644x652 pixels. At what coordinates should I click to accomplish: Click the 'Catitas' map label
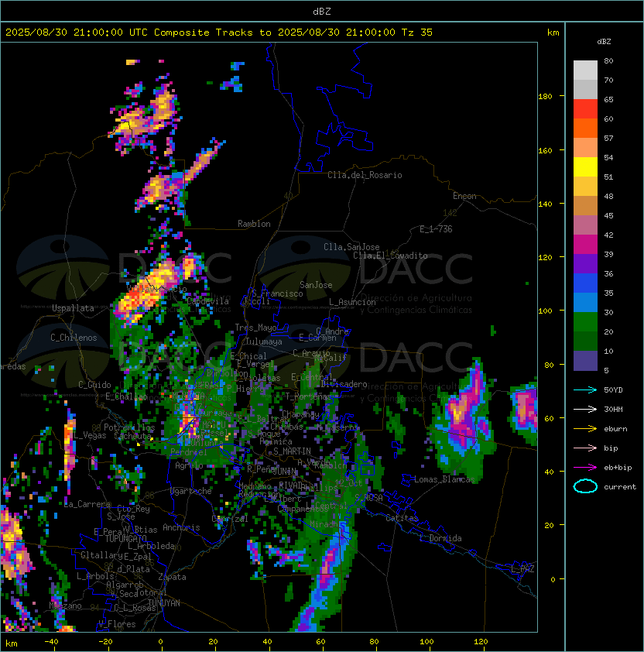click(x=402, y=518)
